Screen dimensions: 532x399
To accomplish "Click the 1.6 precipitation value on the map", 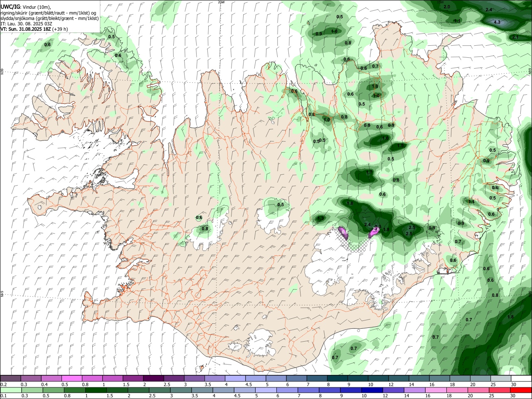I will [x=385, y=138].
